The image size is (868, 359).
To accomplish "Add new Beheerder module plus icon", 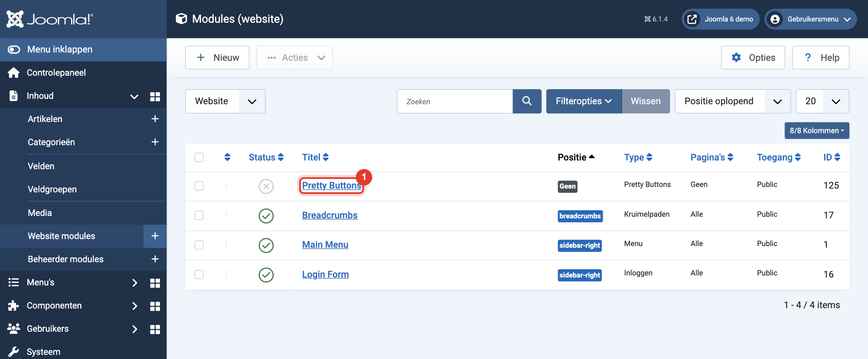I will tap(155, 259).
